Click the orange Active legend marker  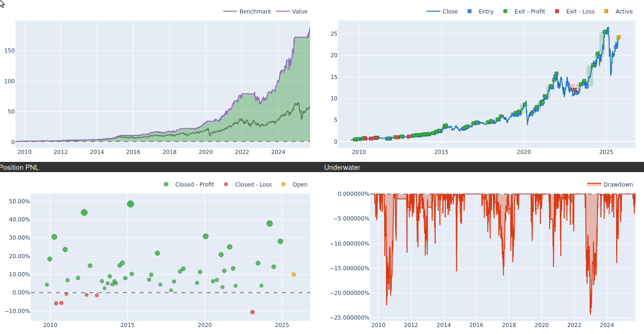tap(606, 12)
